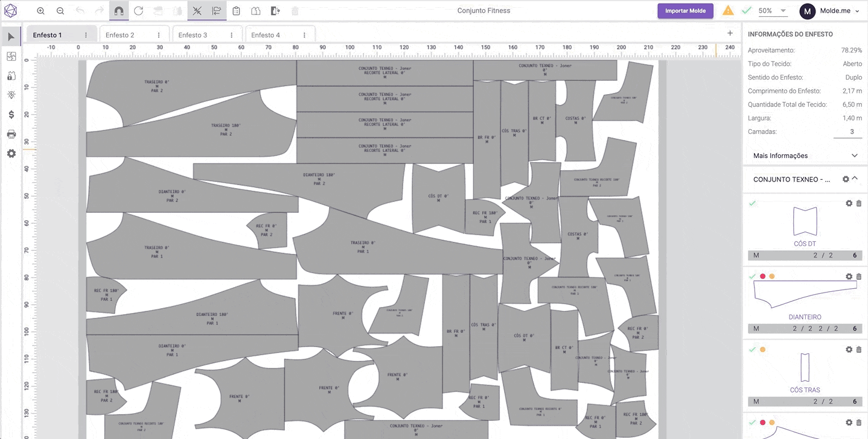Screen dimensions: 868x439
Task: Click the printer icon in the sidebar
Action: [x=11, y=134]
